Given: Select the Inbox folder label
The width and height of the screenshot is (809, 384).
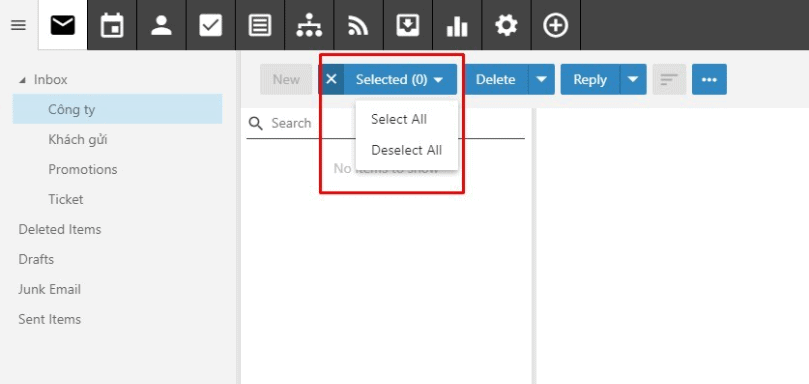Looking at the screenshot, I should click(51, 79).
